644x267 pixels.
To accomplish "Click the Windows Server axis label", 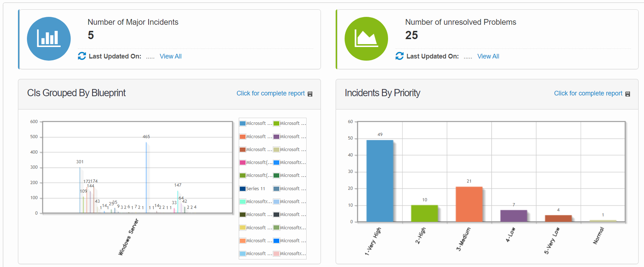I will pyautogui.click(x=129, y=237).
